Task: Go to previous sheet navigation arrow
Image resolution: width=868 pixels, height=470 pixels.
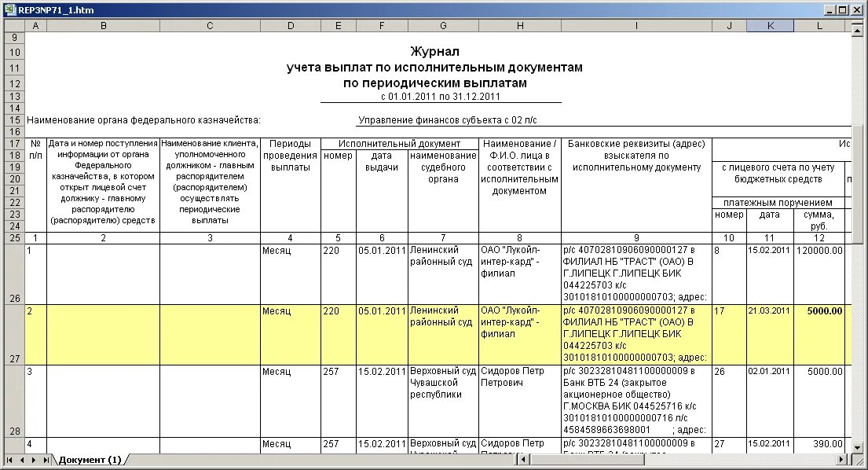Action: [x=22, y=460]
